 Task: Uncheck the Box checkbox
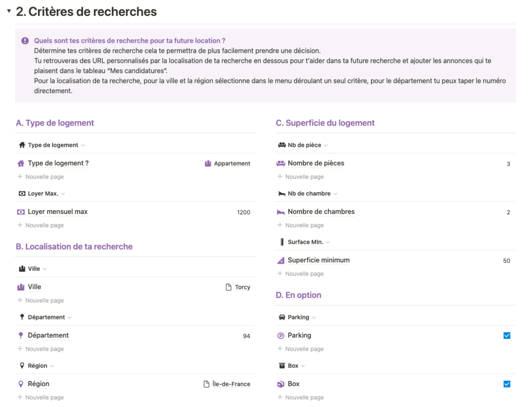pyautogui.click(x=507, y=384)
